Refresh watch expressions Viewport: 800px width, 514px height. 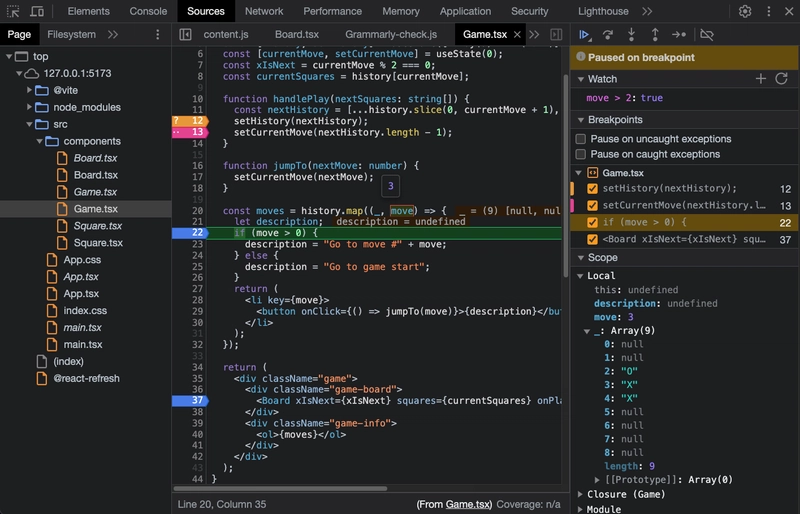782,79
